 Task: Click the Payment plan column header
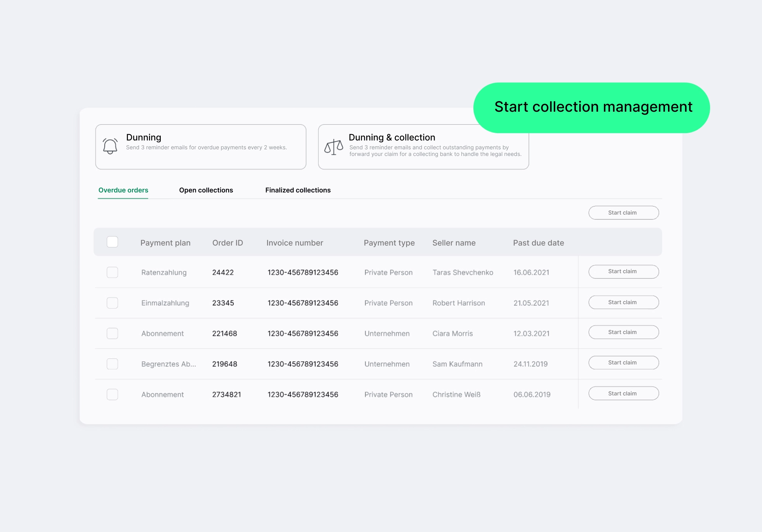[165, 243]
